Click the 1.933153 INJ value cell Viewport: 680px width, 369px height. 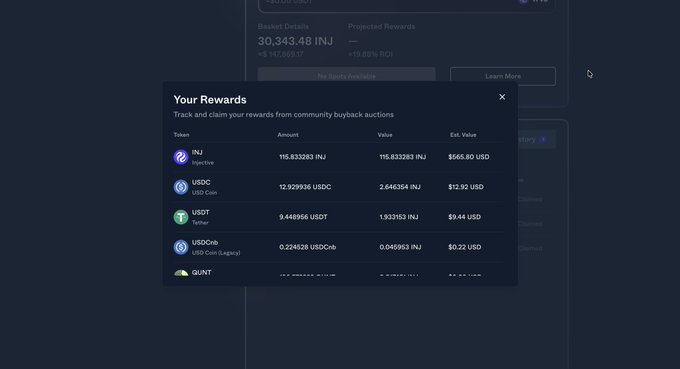click(x=399, y=217)
